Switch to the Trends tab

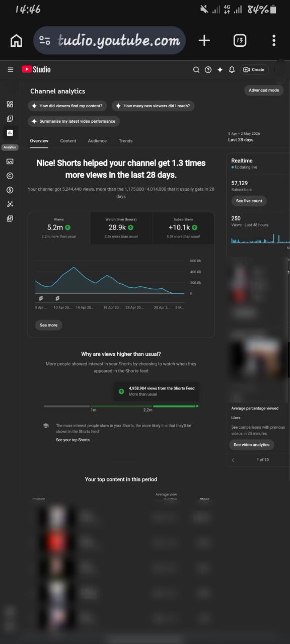coord(125,141)
